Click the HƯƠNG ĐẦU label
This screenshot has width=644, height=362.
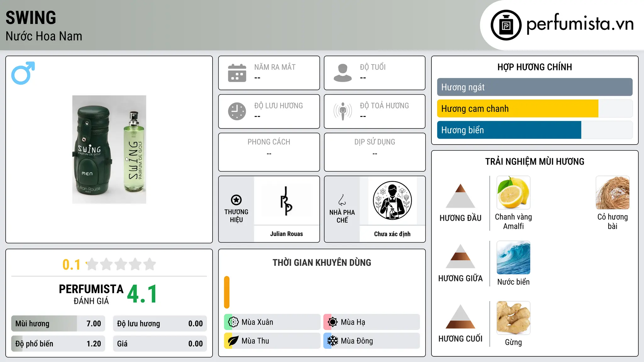click(461, 218)
